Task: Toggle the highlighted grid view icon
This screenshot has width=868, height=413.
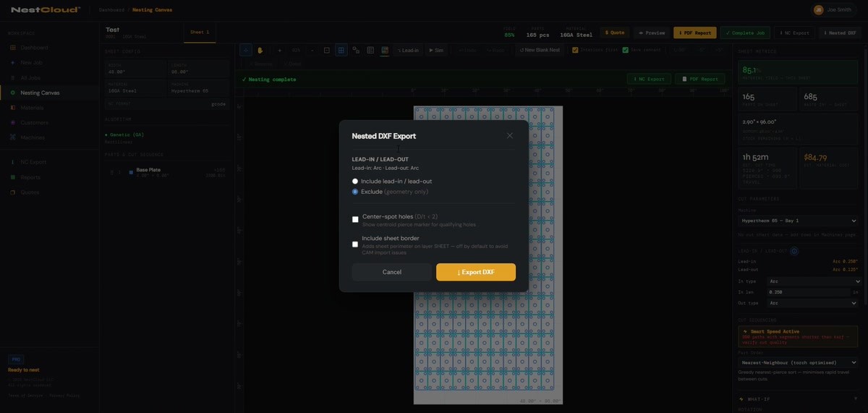Action: coord(341,50)
